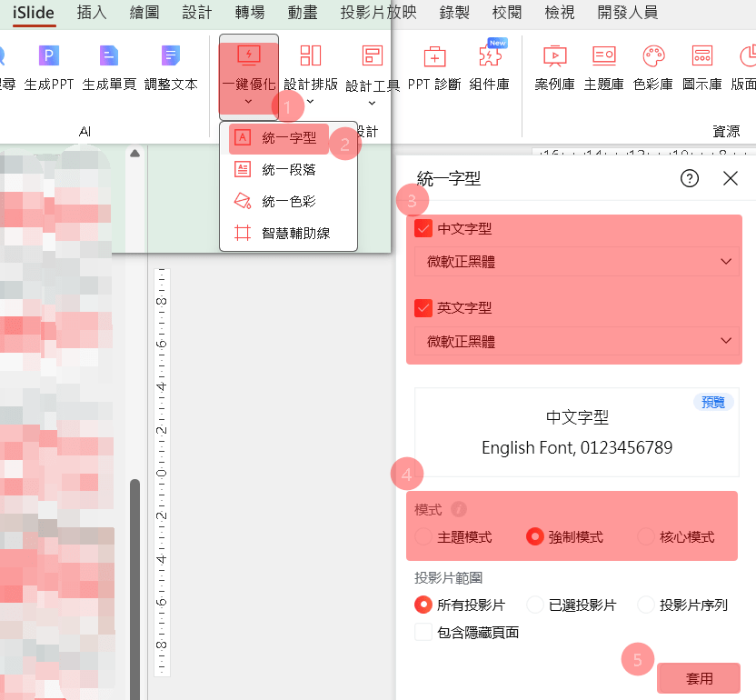Uncheck the 中文字型 checkbox
The image size is (756, 700).
click(x=423, y=229)
